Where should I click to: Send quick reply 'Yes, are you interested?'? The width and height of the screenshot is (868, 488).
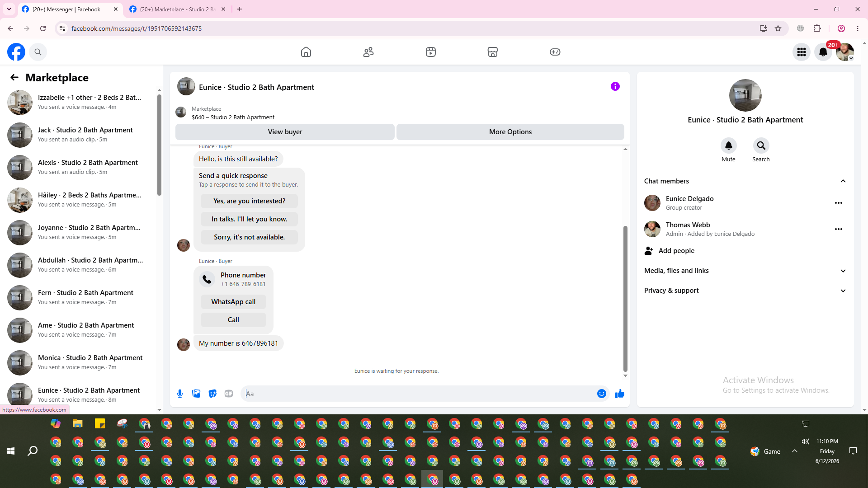pos(249,201)
